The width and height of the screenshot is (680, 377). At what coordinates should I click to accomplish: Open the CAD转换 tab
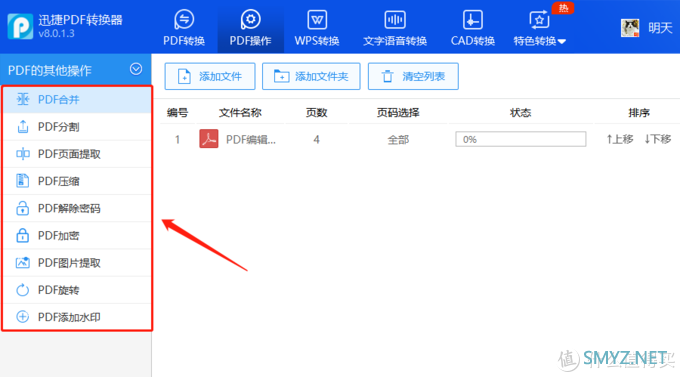coord(473,28)
